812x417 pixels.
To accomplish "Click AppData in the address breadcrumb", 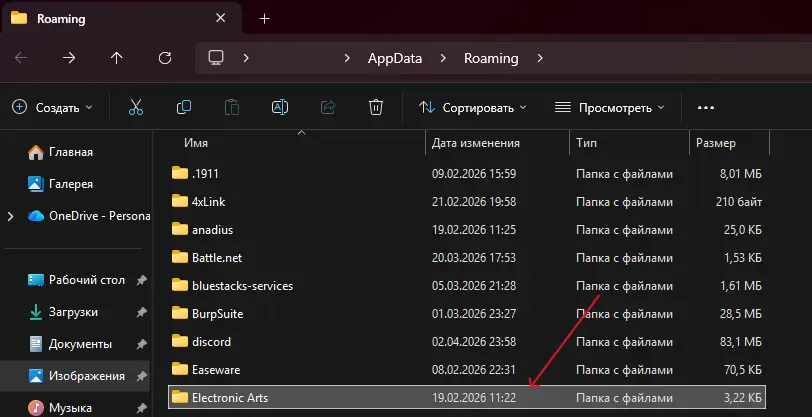I will click(x=395, y=59).
